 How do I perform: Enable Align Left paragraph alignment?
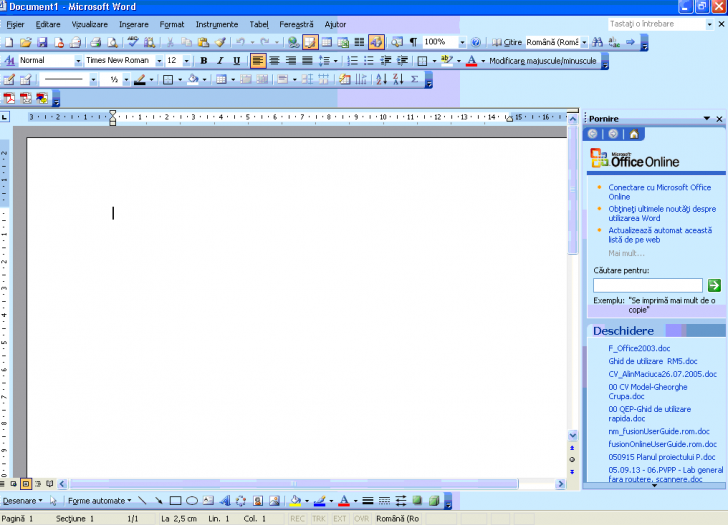coord(258,61)
